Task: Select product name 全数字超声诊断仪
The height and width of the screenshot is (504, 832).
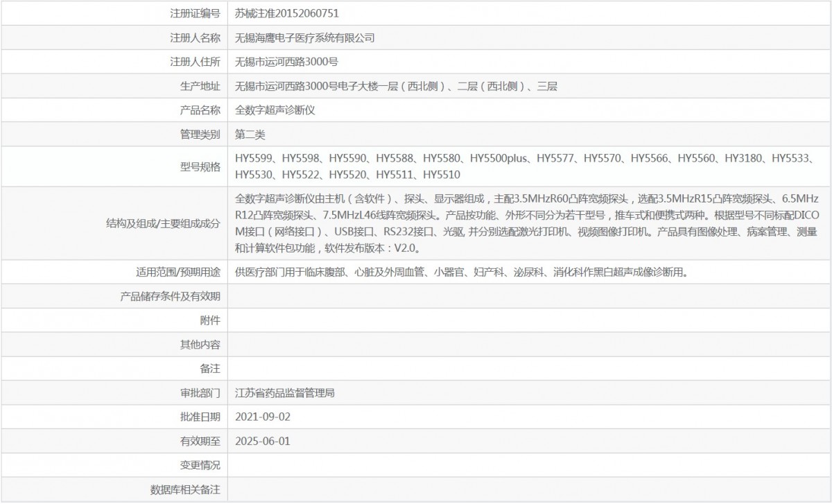Action: click(275, 110)
